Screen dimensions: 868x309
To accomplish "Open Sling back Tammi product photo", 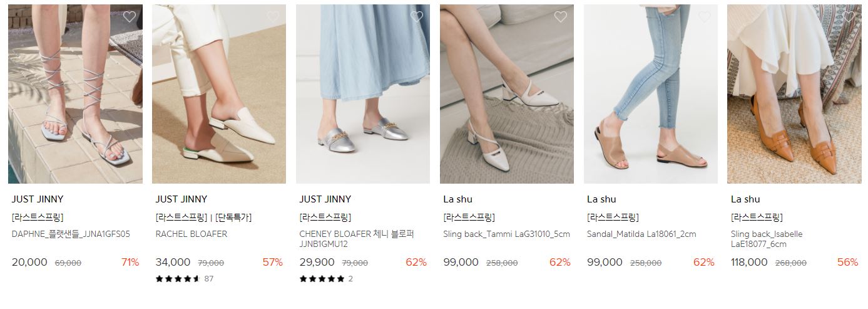I will [x=507, y=94].
